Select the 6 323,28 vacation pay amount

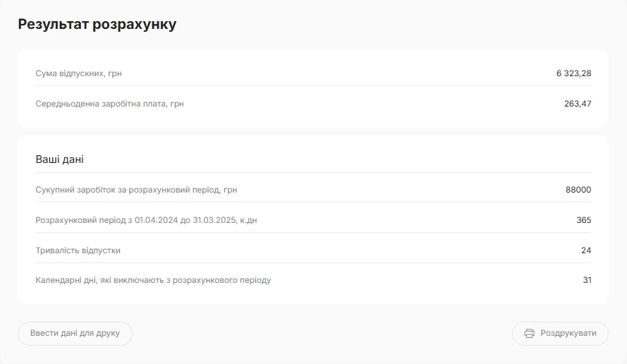574,73
